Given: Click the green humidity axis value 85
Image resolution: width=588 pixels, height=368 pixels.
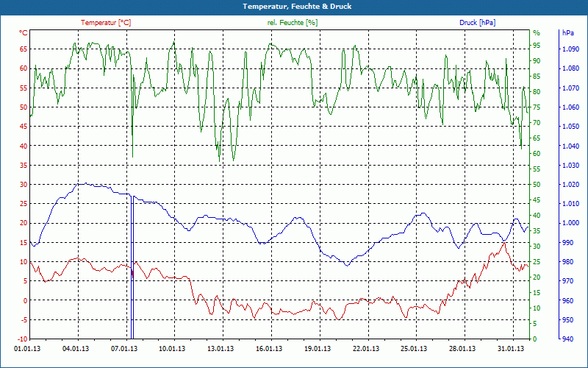Looking at the screenshot, I should point(537,77).
